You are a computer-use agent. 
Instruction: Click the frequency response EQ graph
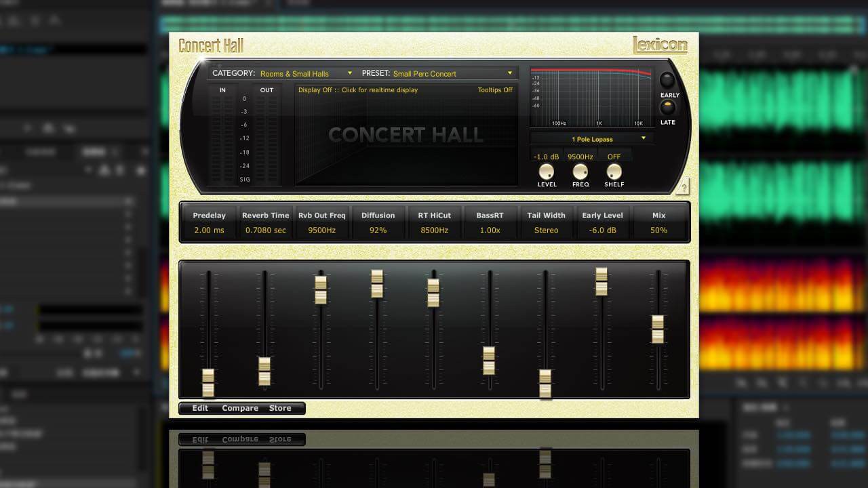[591, 97]
